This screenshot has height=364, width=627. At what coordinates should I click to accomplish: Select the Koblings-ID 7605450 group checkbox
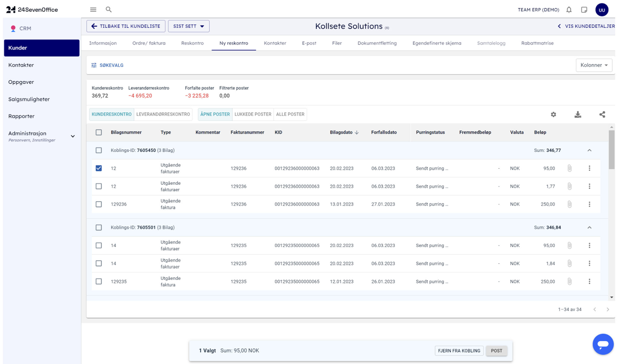[x=99, y=150]
